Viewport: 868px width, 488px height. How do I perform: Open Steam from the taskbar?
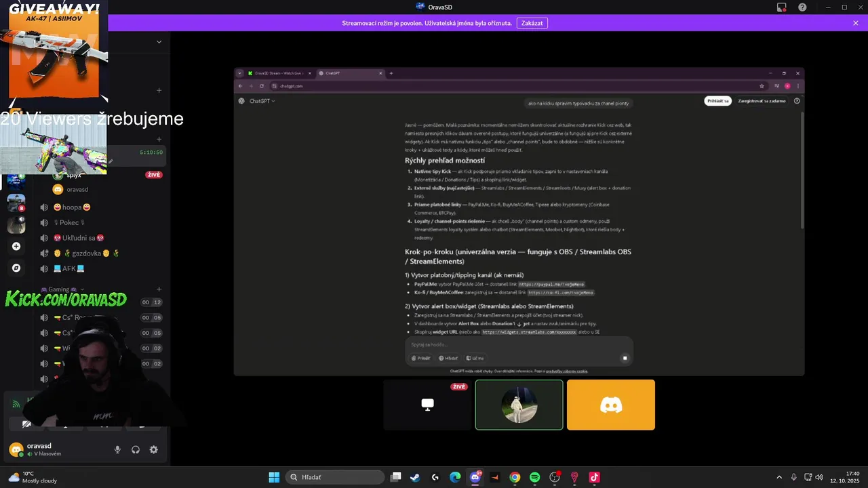click(x=415, y=477)
